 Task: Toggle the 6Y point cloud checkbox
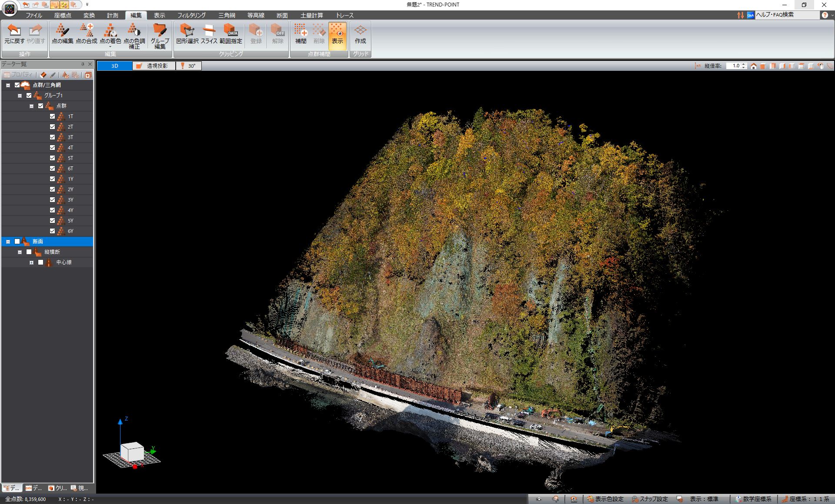tap(53, 231)
